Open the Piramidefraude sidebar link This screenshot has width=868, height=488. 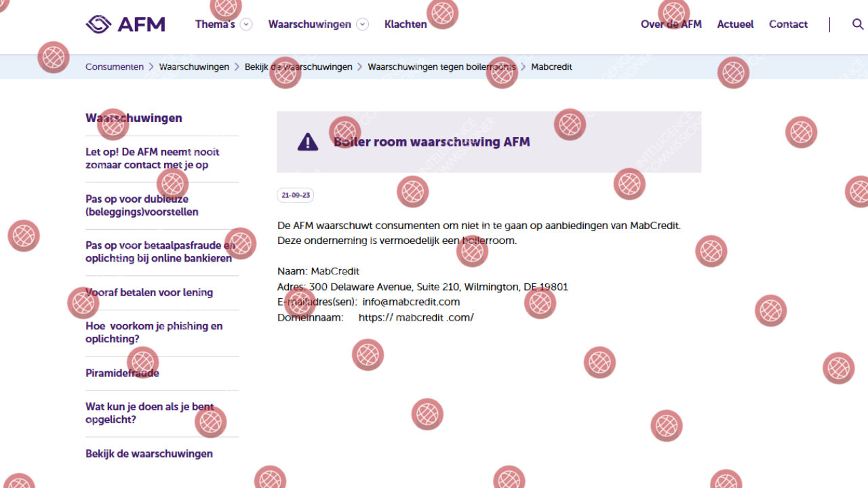(x=122, y=373)
